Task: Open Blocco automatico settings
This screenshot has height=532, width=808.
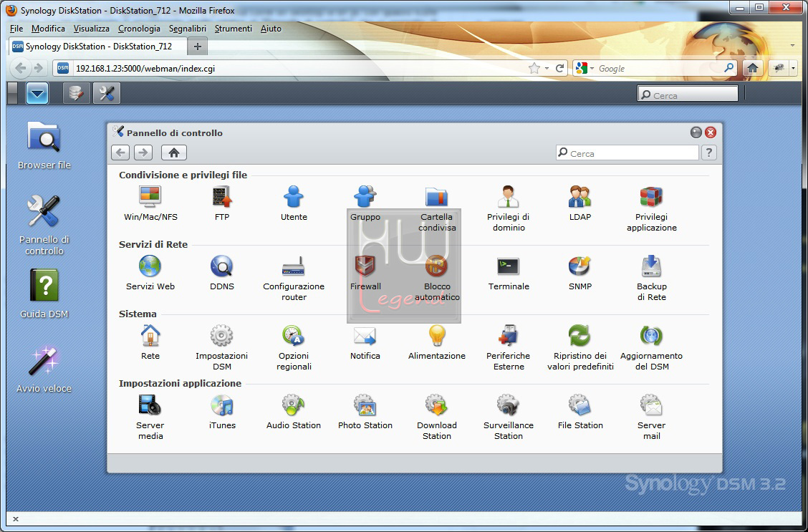Action: [x=437, y=278]
